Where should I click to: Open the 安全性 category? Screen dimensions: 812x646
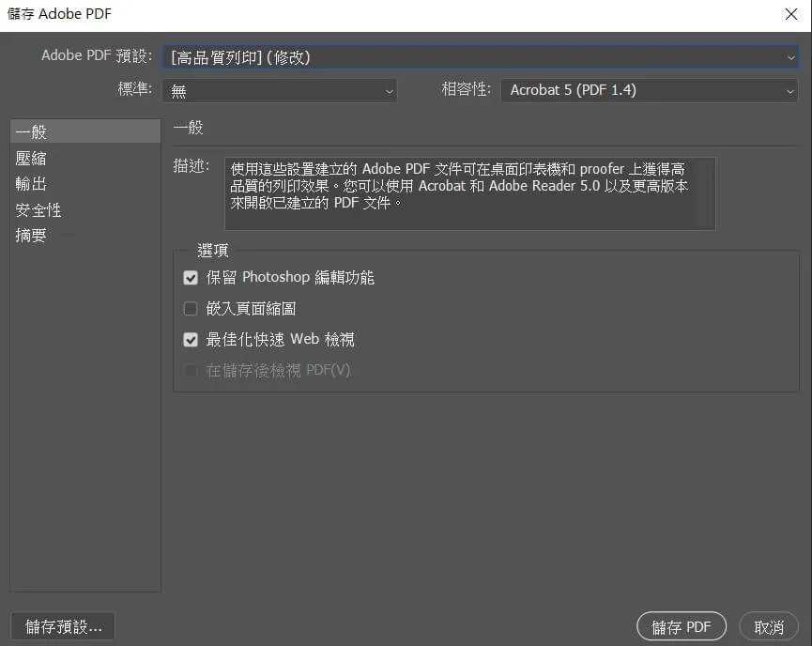pos(84,209)
